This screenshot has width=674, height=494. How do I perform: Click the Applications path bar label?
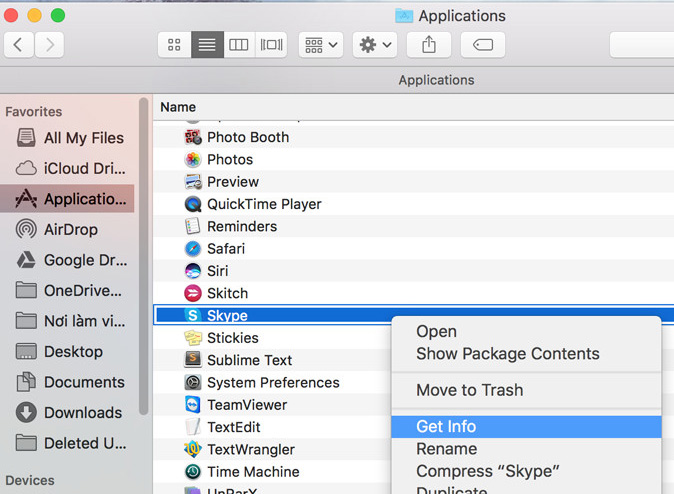tap(436, 80)
